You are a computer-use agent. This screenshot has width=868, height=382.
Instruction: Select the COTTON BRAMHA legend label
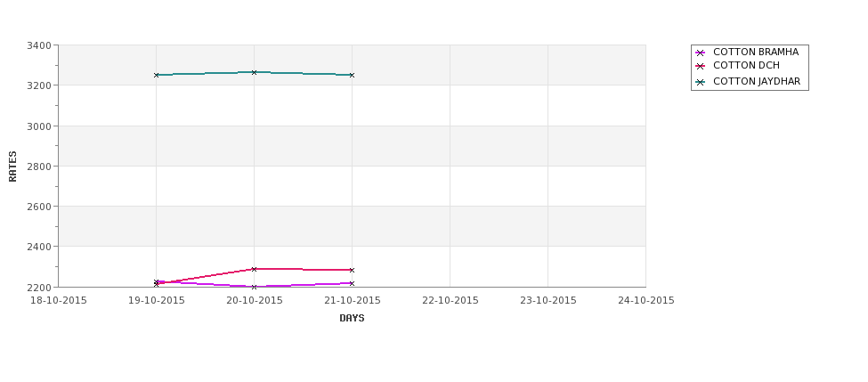click(756, 52)
